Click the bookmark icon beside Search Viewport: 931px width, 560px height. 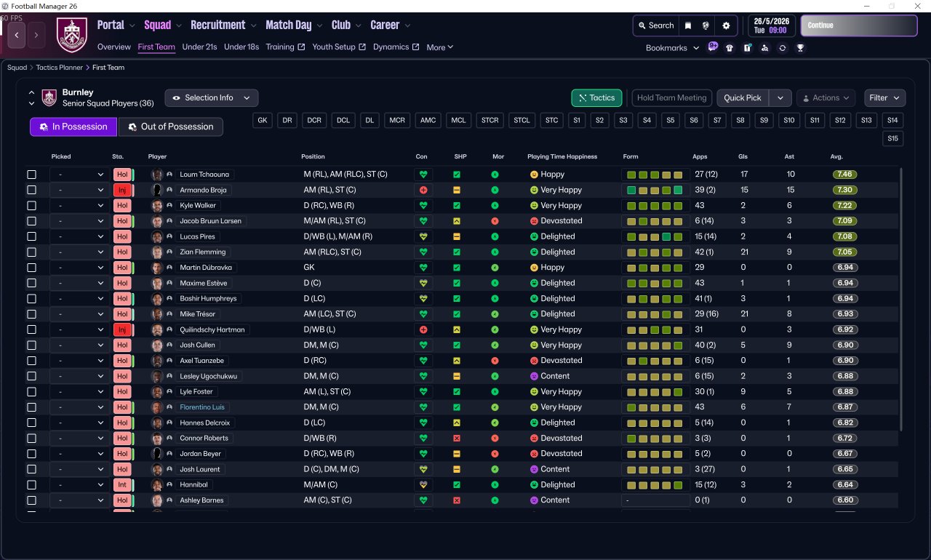tap(688, 25)
